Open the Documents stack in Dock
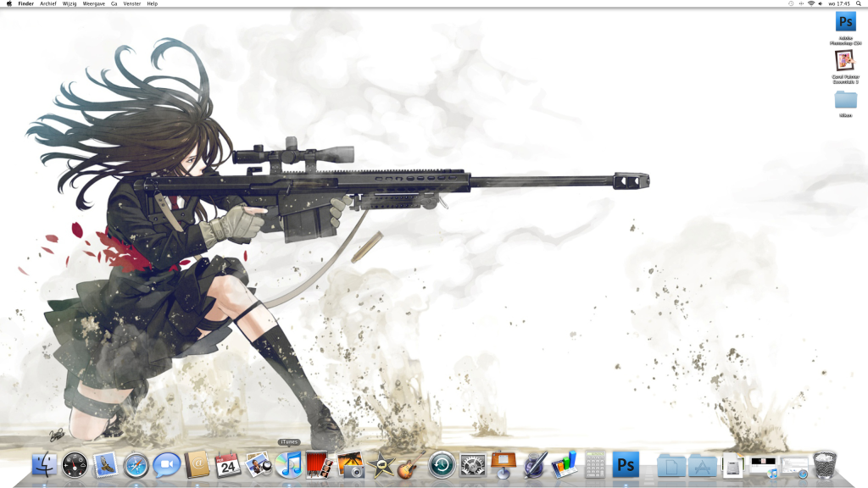This screenshot has width=868, height=488. pyautogui.click(x=671, y=465)
